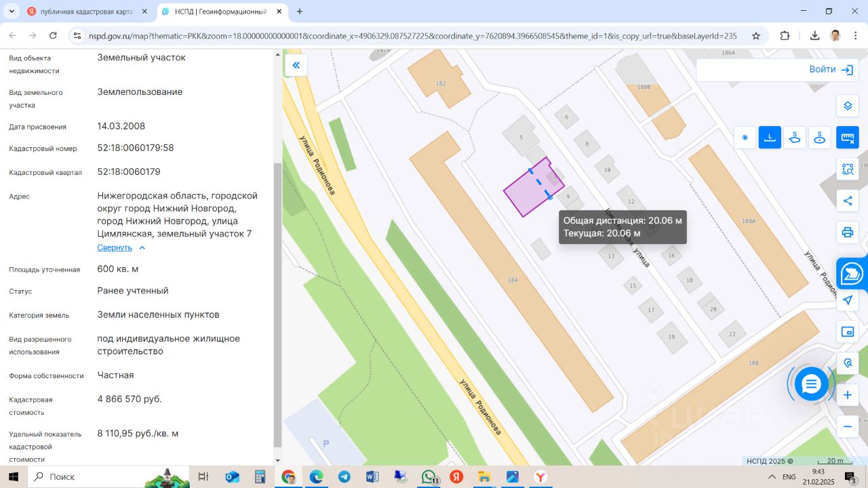Click the share map icon

(x=847, y=201)
